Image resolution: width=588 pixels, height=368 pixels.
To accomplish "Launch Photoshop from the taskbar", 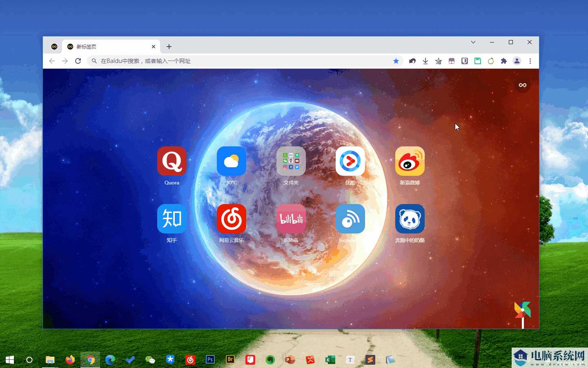I will tap(210, 359).
